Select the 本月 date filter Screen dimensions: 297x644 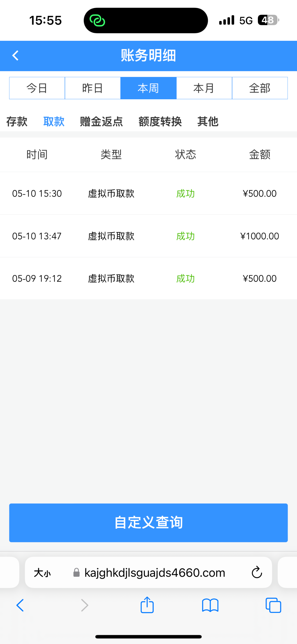(x=204, y=88)
